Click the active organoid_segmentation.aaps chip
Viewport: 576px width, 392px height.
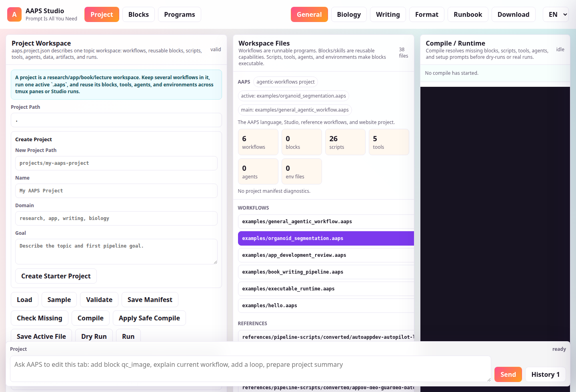click(294, 96)
